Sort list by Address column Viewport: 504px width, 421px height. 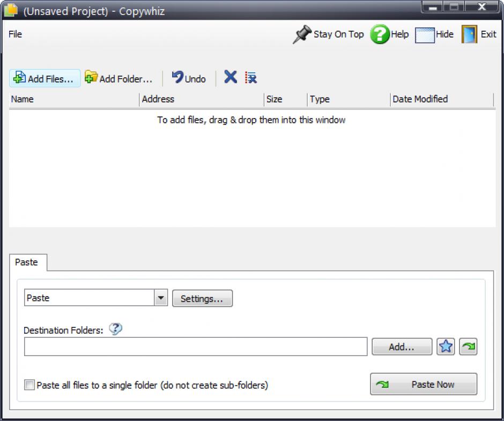point(202,99)
